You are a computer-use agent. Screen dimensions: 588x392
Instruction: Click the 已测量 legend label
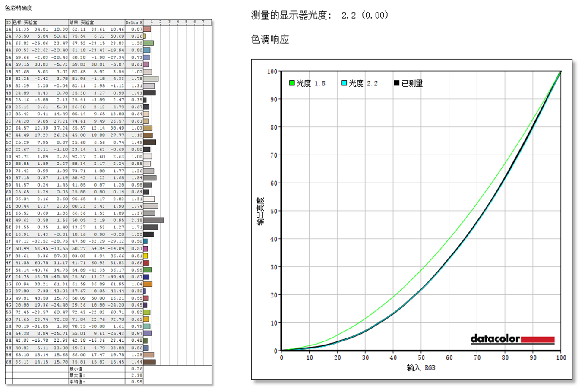tap(412, 83)
